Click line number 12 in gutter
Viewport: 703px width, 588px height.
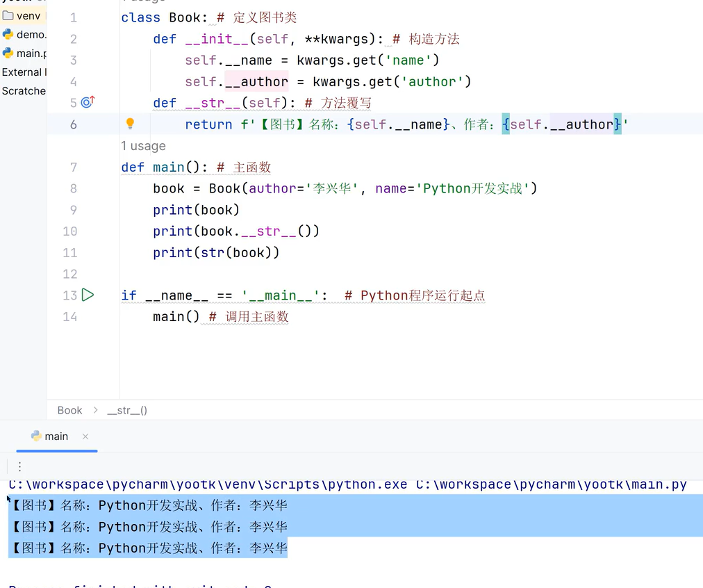[70, 274]
